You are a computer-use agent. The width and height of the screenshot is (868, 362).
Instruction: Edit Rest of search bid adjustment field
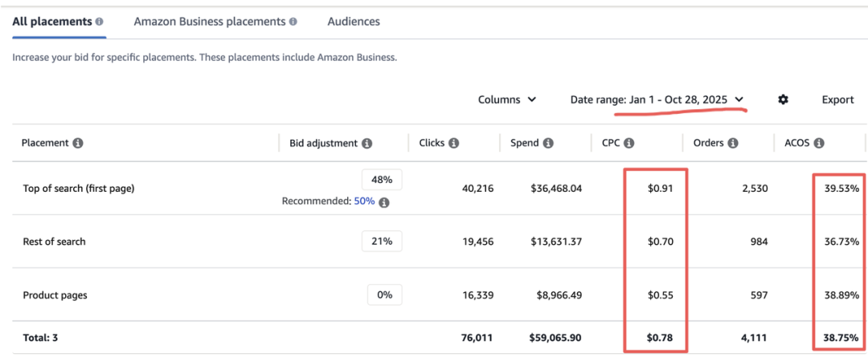(x=382, y=241)
